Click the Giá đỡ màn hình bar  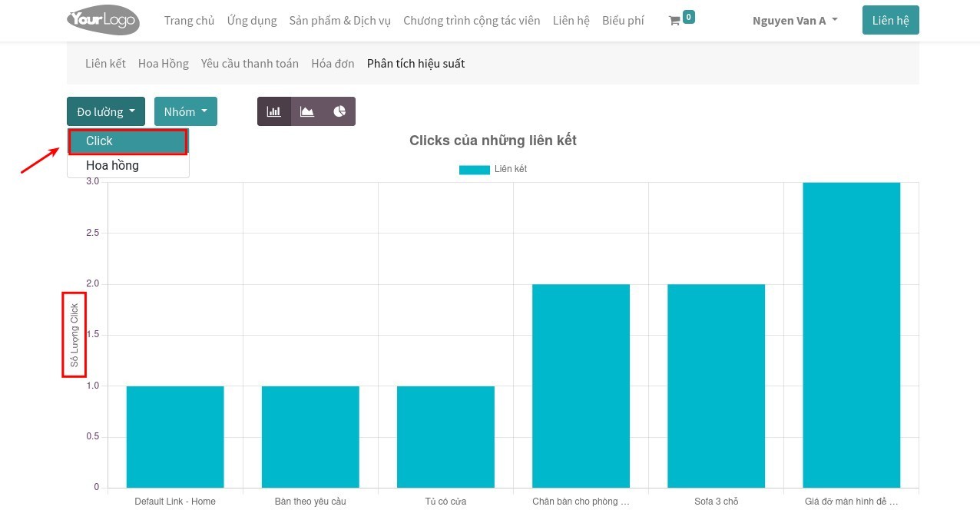pos(851,335)
